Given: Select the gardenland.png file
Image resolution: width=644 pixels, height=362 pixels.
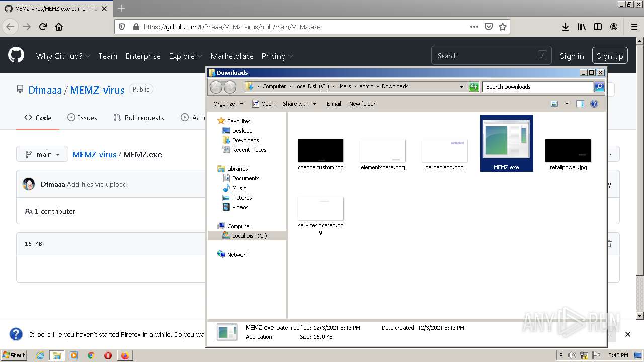Looking at the screenshot, I should 444,155.
